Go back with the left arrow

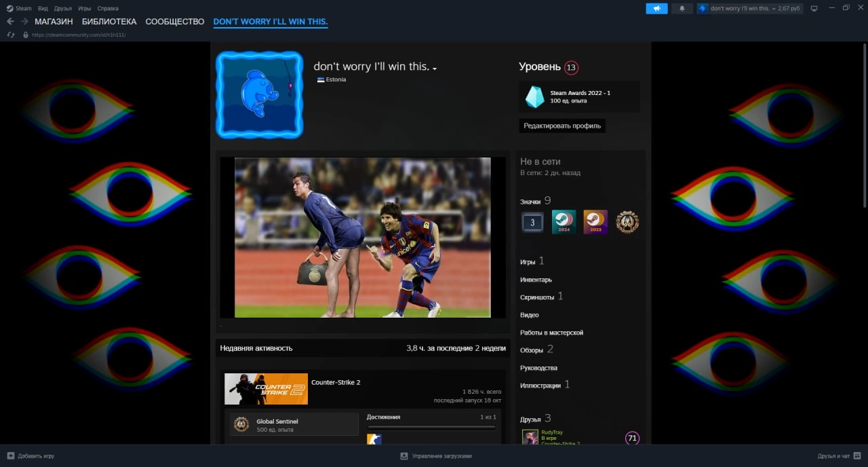pyautogui.click(x=10, y=22)
